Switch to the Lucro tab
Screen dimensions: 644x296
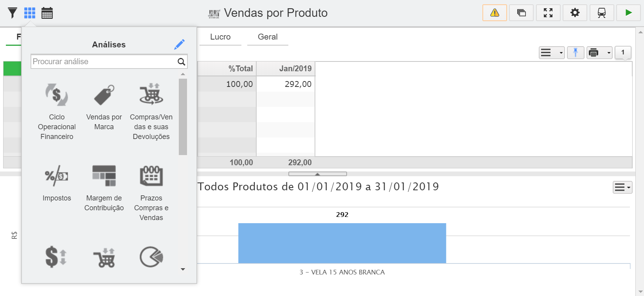click(220, 37)
